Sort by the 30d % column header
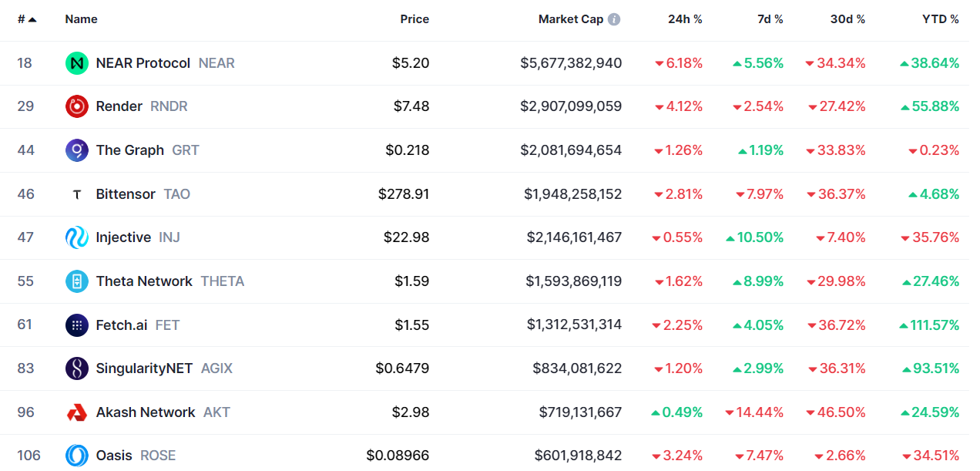Screen dimensions: 980x471 click(847, 19)
